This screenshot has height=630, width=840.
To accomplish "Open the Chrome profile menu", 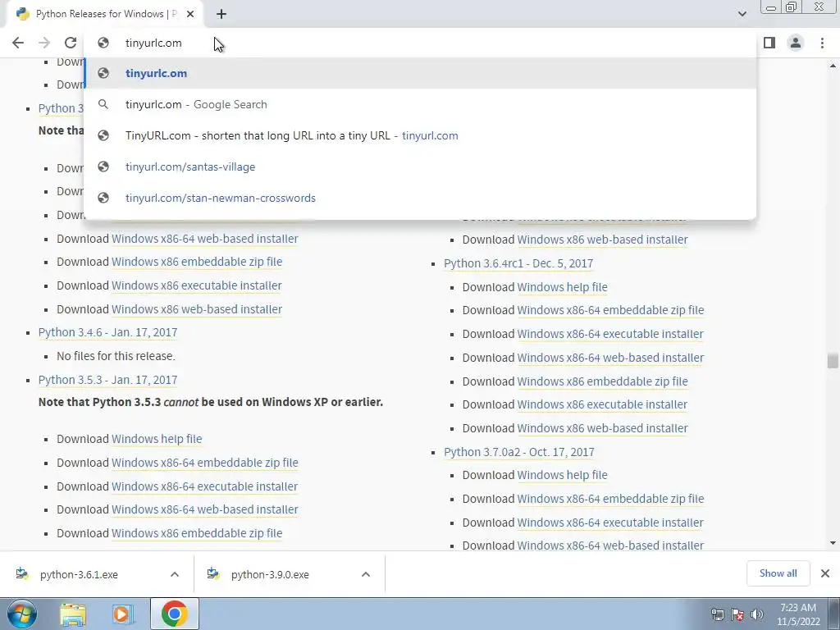I will click(796, 43).
